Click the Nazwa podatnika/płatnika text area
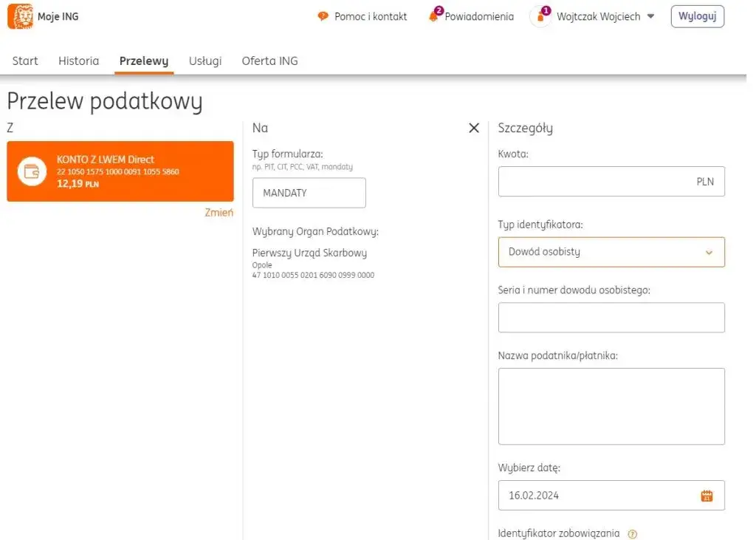The height and width of the screenshot is (540, 756). click(x=611, y=406)
